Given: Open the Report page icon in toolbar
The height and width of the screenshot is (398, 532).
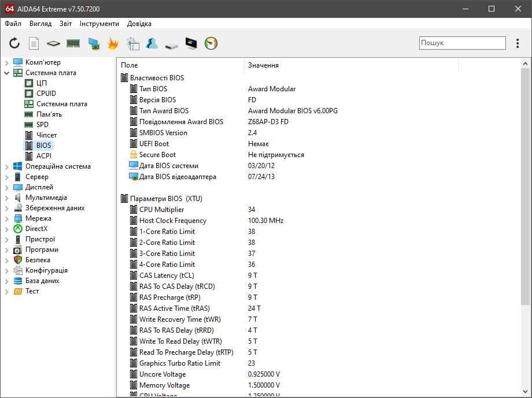Looking at the screenshot, I should 34,43.
